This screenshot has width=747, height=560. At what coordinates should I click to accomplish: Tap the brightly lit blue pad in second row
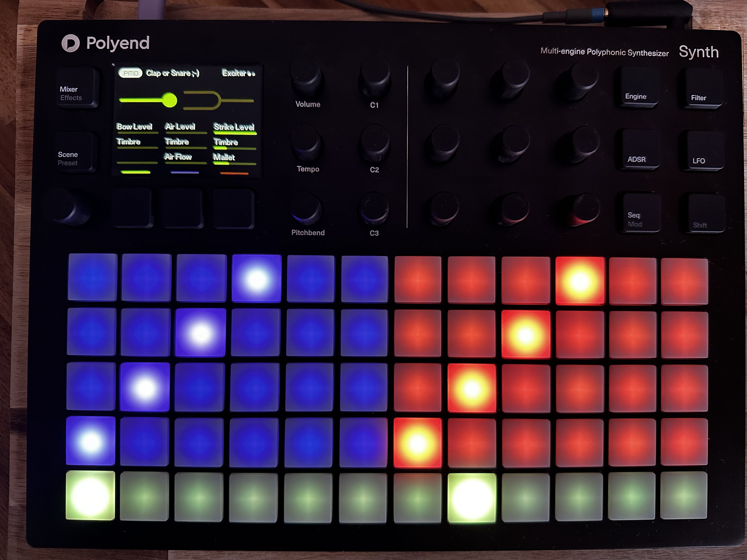(x=201, y=332)
